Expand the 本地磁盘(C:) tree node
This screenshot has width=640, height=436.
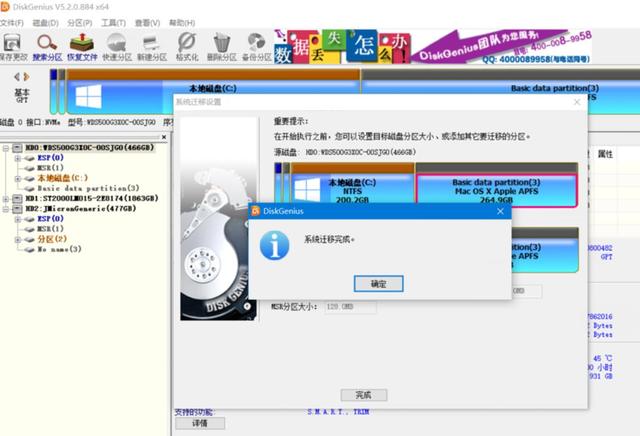(18, 178)
